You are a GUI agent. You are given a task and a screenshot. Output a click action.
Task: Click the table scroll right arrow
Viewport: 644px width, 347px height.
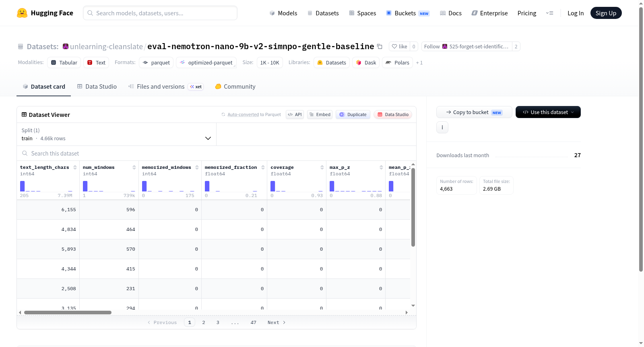(x=407, y=312)
